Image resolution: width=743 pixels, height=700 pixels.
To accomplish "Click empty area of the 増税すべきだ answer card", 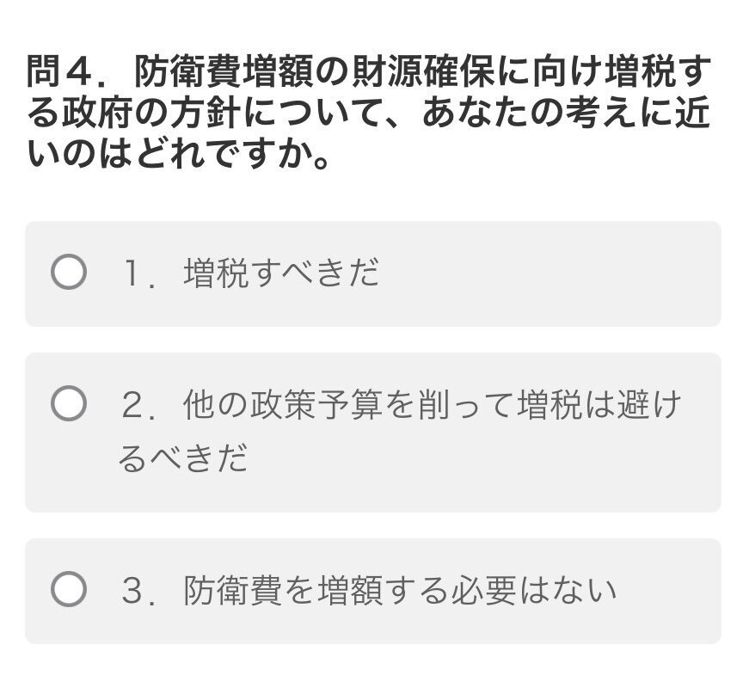I will click(x=545, y=274).
